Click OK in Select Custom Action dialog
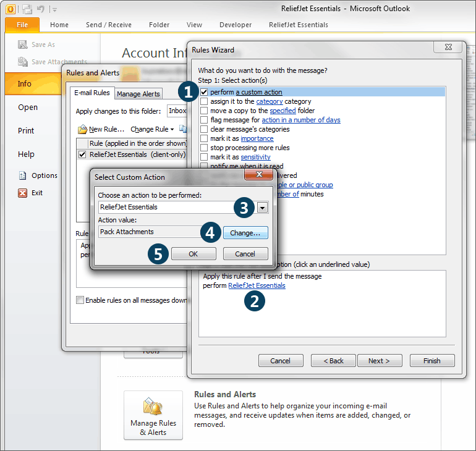 (193, 253)
